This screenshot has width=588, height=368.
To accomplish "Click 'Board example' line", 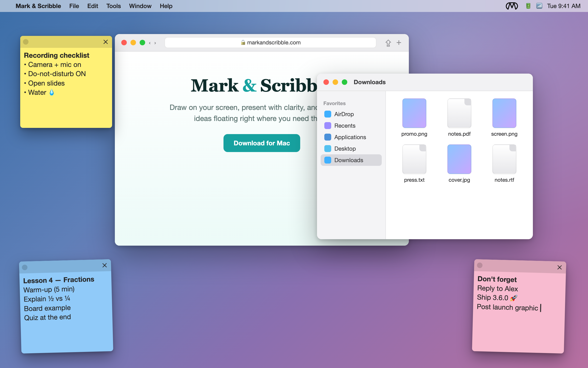I will click(x=47, y=308).
